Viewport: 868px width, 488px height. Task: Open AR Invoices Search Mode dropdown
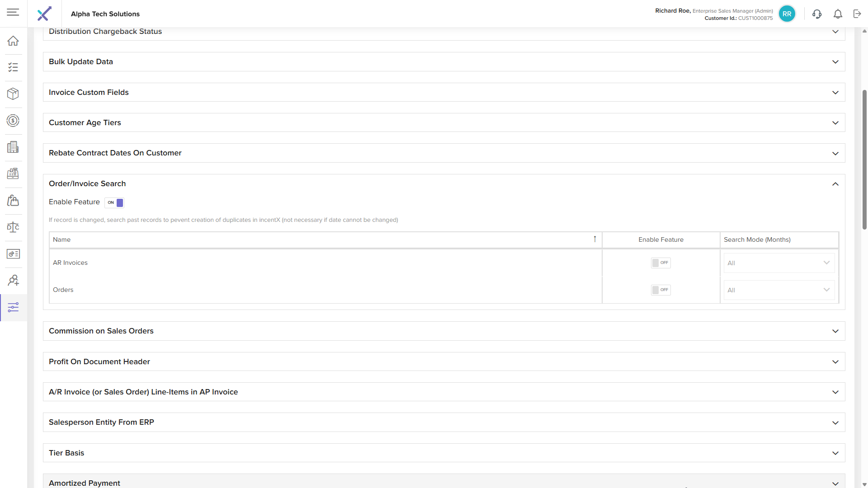tap(779, 263)
